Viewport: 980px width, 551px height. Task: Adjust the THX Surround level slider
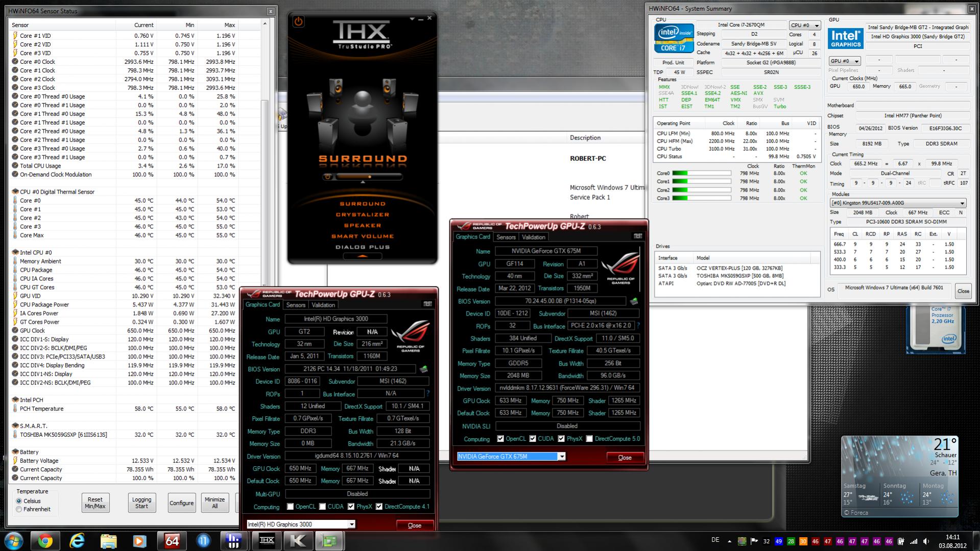[369, 177]
